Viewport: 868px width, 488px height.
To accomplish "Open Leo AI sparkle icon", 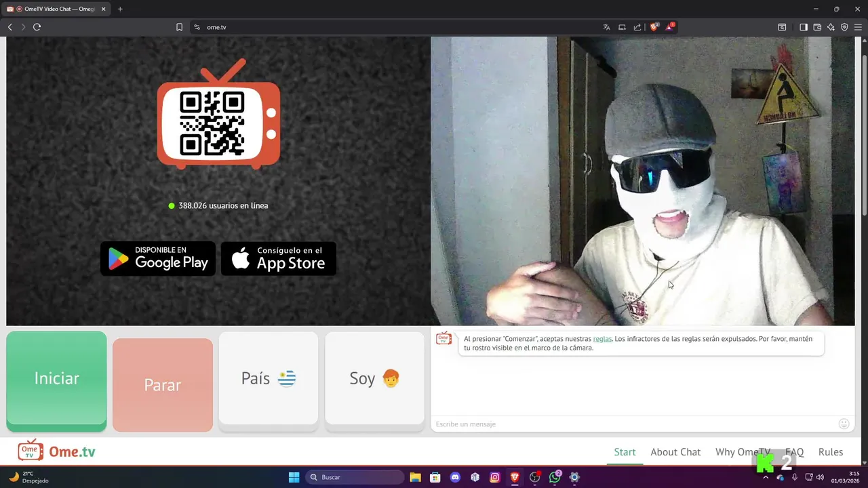I will [831, 27].
